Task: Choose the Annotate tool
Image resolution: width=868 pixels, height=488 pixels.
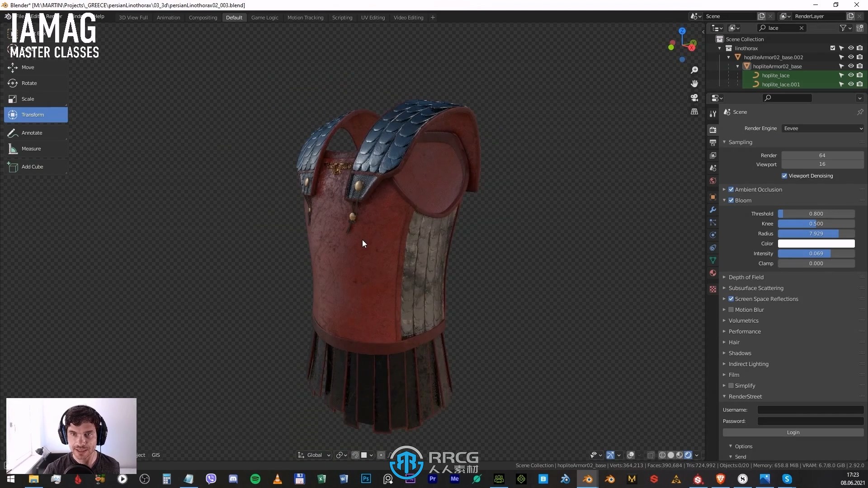Action: [36, 133]
